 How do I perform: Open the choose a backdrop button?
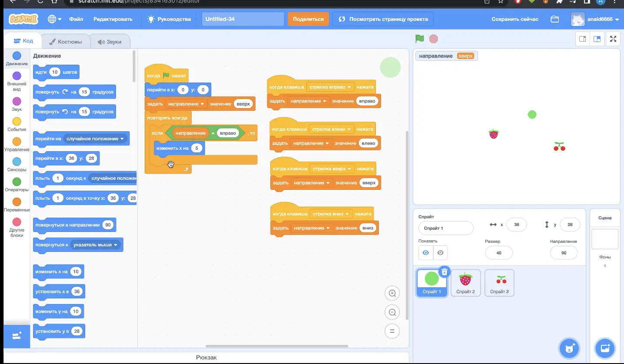(x=605, y=348)
